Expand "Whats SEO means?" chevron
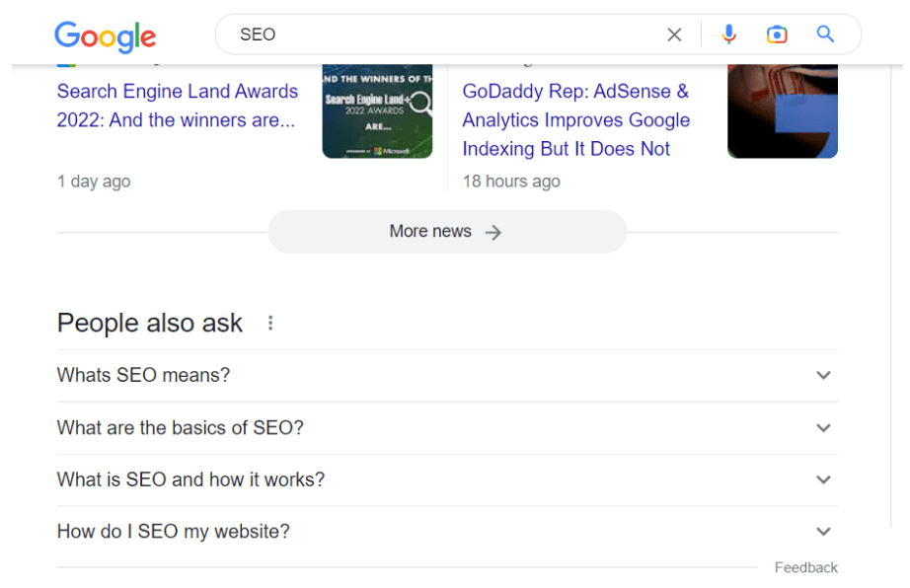The image size is (910, 588). tap(823, 375)
